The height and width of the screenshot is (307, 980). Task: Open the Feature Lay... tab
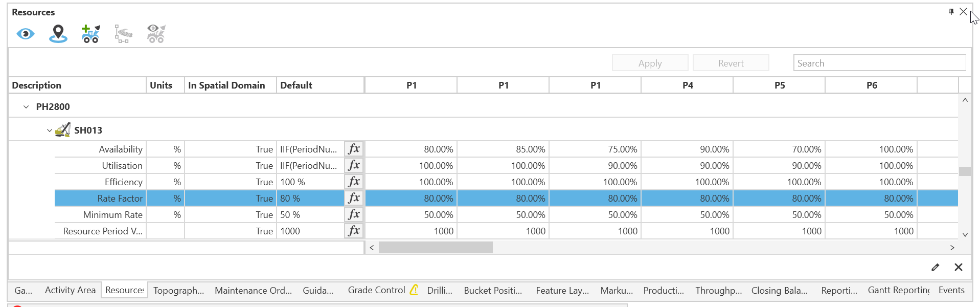point(562,290)
